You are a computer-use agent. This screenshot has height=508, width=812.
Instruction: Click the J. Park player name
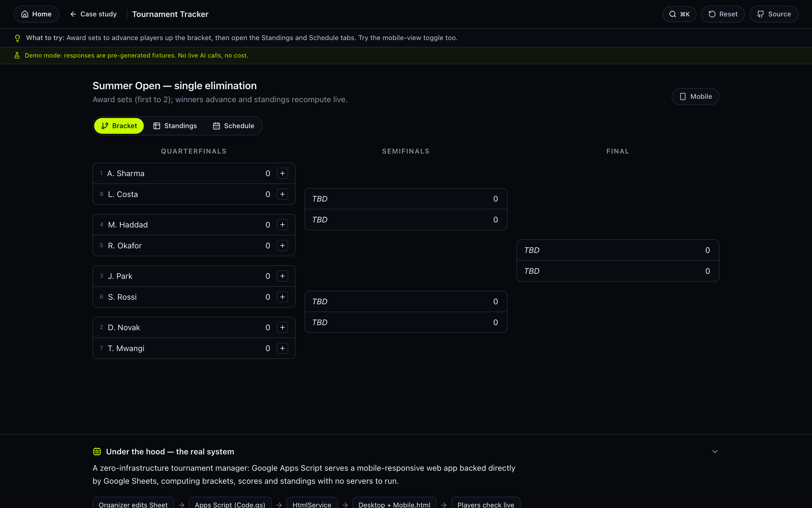[x=120, y=276]
